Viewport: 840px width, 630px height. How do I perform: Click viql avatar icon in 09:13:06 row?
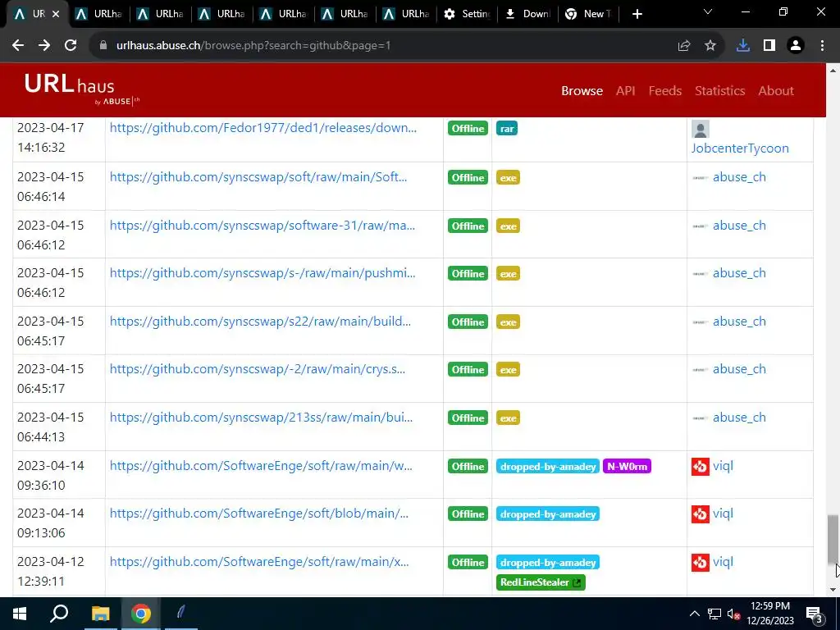(701, 514)
